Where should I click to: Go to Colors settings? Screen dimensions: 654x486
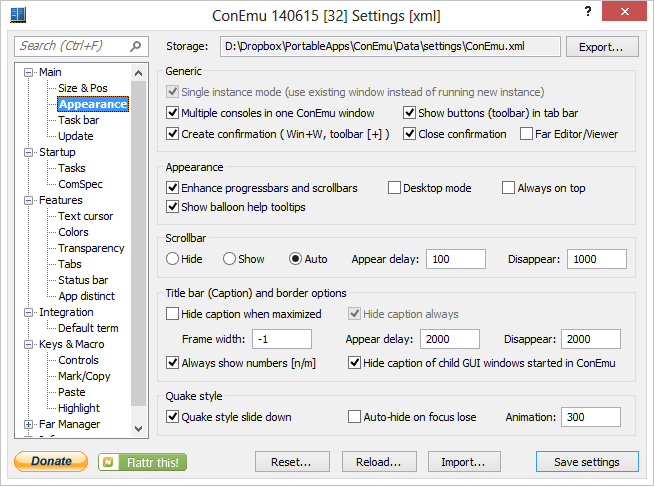coord(73,232)
